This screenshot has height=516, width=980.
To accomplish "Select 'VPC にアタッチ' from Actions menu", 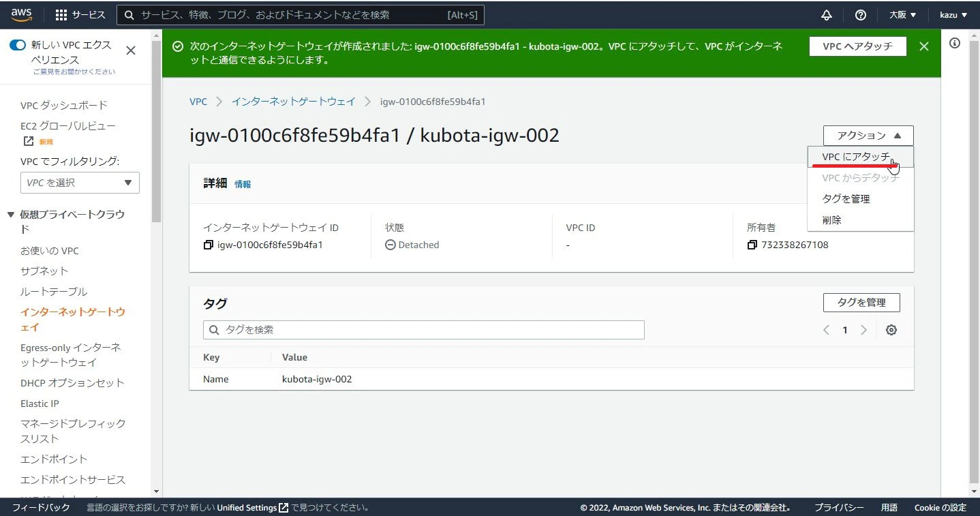I will coord(860,157).
